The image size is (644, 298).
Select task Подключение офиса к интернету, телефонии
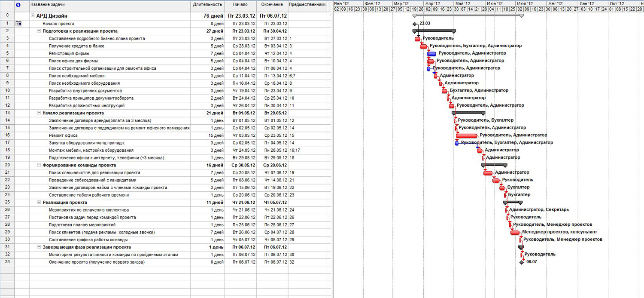[x=106, y=158]
